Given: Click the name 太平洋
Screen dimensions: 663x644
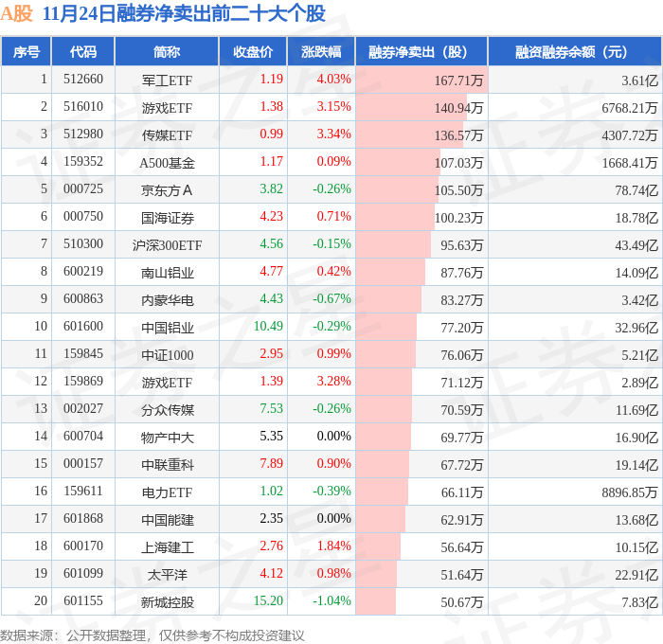Looking at the screenshot, I should pyautogui.click(x=167, y=575).
